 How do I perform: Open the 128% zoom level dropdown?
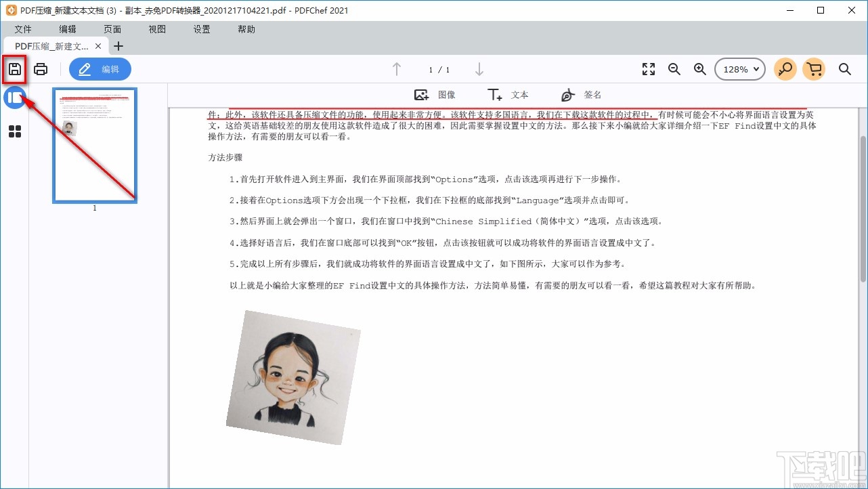pyautogui.click(x=739, y=68)
